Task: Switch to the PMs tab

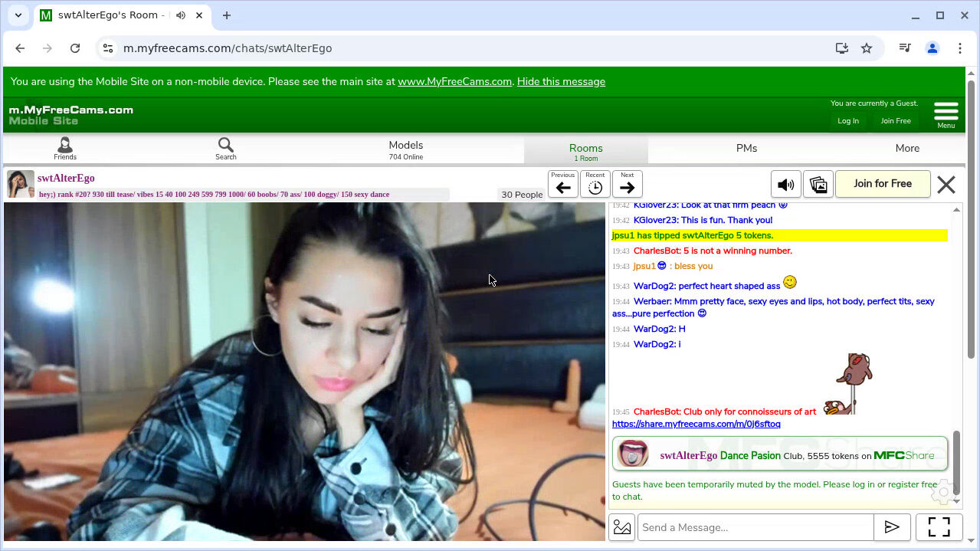Action: point(746,149)
